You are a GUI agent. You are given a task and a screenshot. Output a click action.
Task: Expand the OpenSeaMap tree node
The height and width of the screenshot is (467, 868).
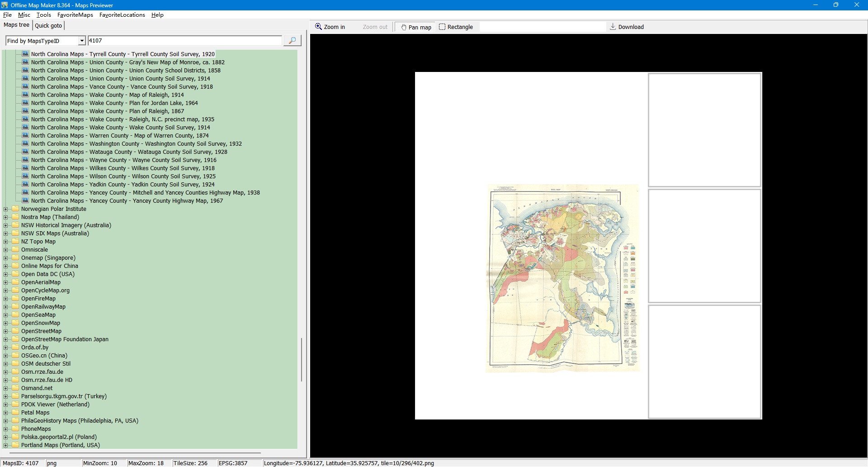click(x=6, y=315)
